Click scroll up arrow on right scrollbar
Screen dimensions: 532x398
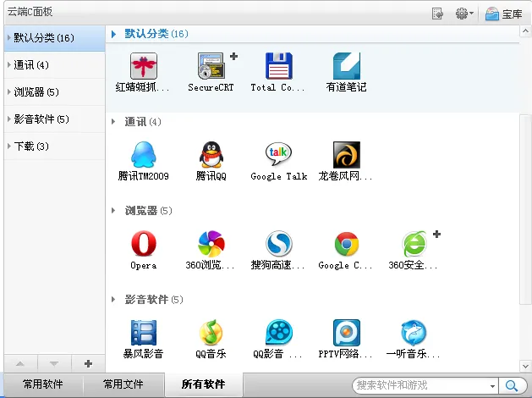pyautogui.click(x=525, y=31)
